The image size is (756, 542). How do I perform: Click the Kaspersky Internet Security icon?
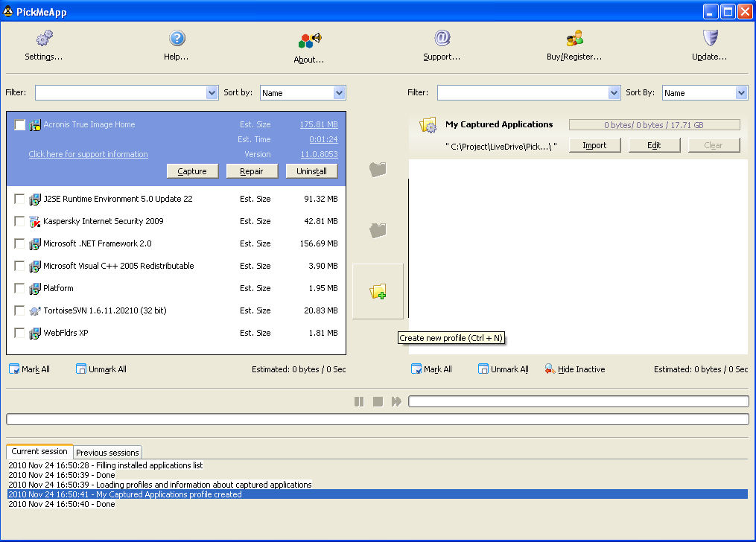click(35, 222)
